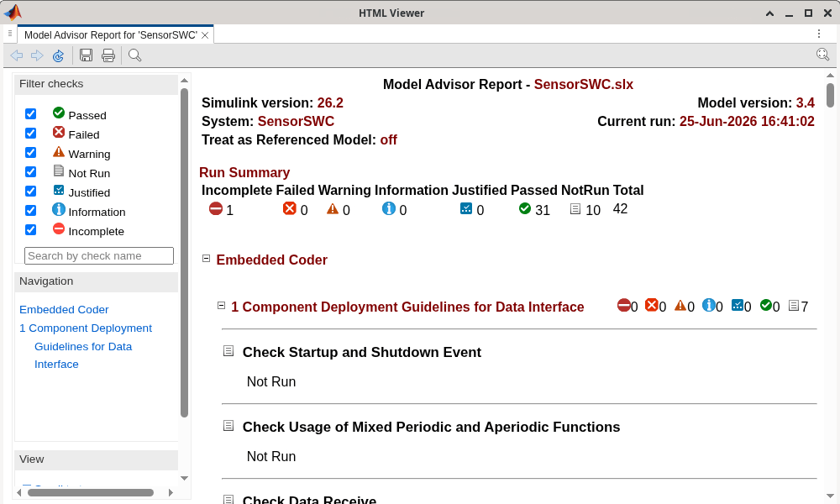
Task: Click the Check Startup and Shutdown Event title
Action: pos(361,352)
